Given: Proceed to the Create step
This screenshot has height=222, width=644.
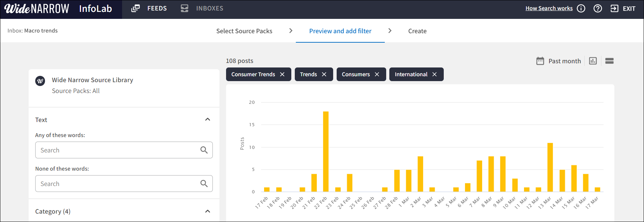Looking at the screenshot, I should click(417, 31).
